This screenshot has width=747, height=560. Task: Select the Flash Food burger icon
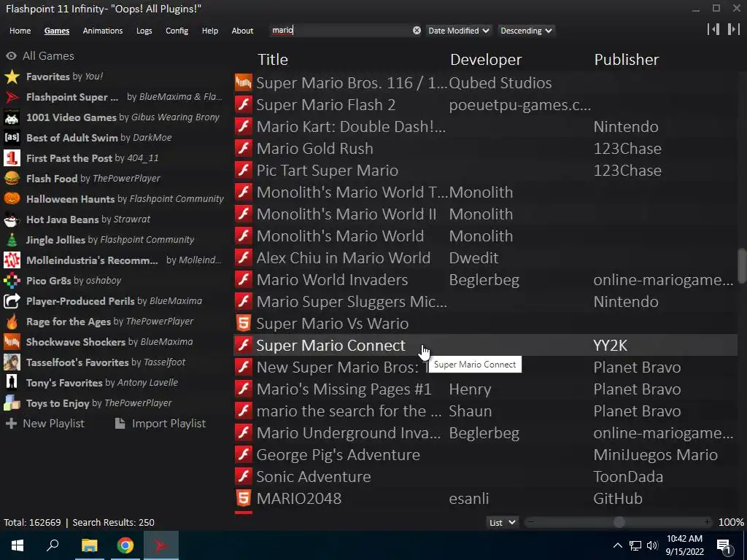click(x=12, y=179)
